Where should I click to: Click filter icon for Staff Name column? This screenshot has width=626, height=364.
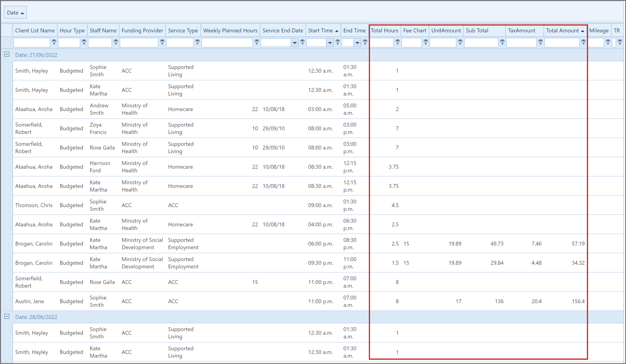point(116,42)
